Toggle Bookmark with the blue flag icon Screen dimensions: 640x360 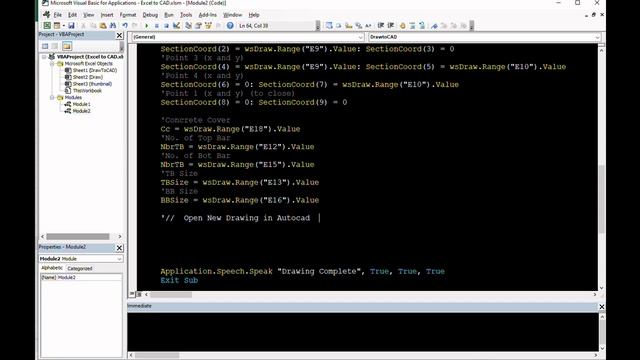click(434, 26)
